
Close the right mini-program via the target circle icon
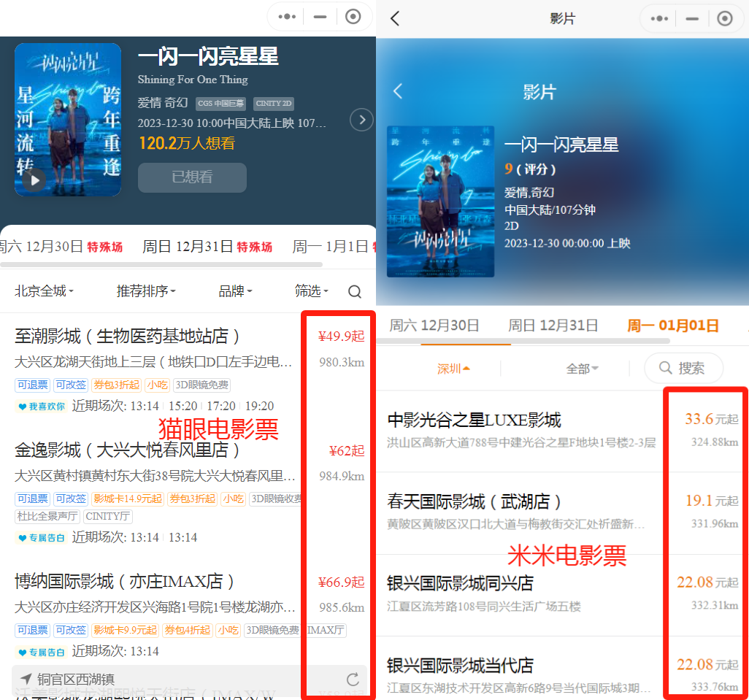pyautogui.click(x=725, y=19)
